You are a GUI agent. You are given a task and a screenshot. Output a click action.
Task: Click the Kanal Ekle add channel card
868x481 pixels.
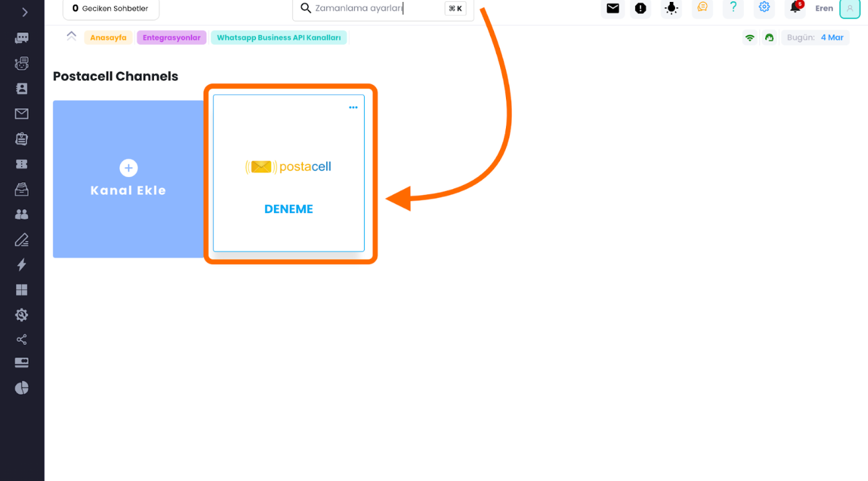click(x=129, y=179)
